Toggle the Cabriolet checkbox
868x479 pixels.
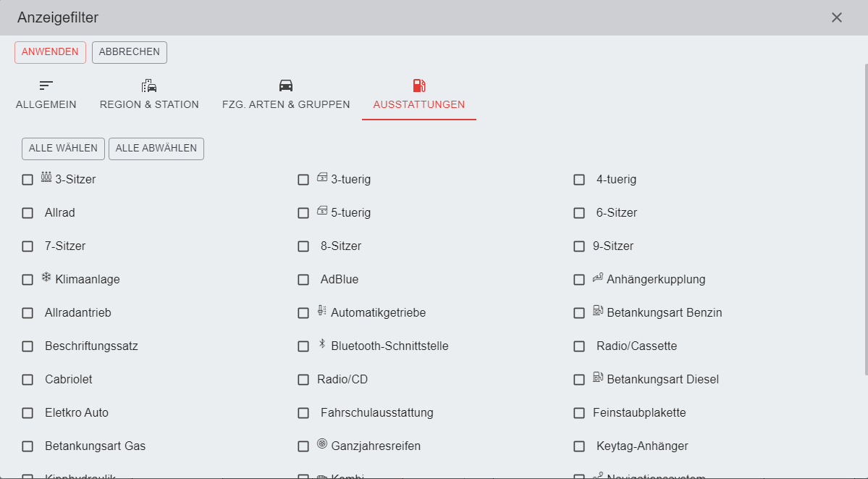(28, 380)
